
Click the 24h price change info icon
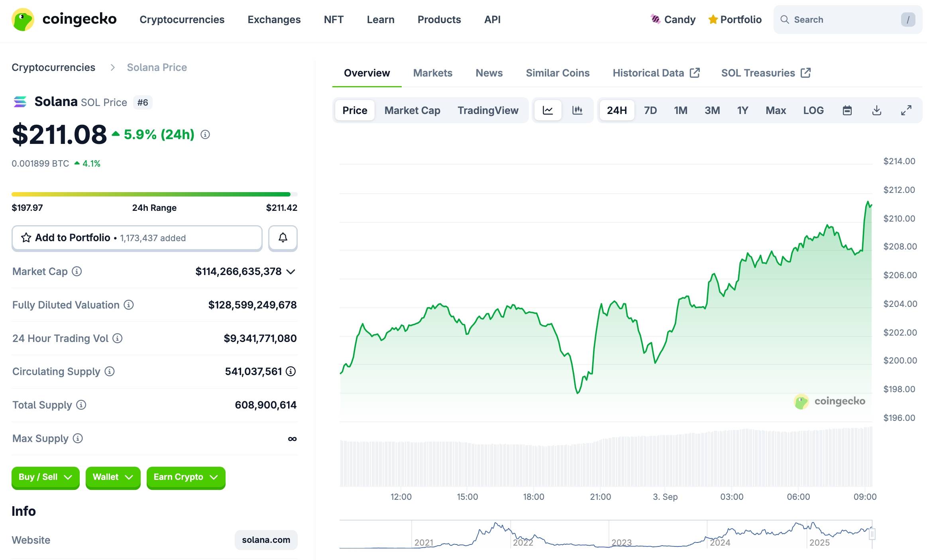(x=205, y=135)
